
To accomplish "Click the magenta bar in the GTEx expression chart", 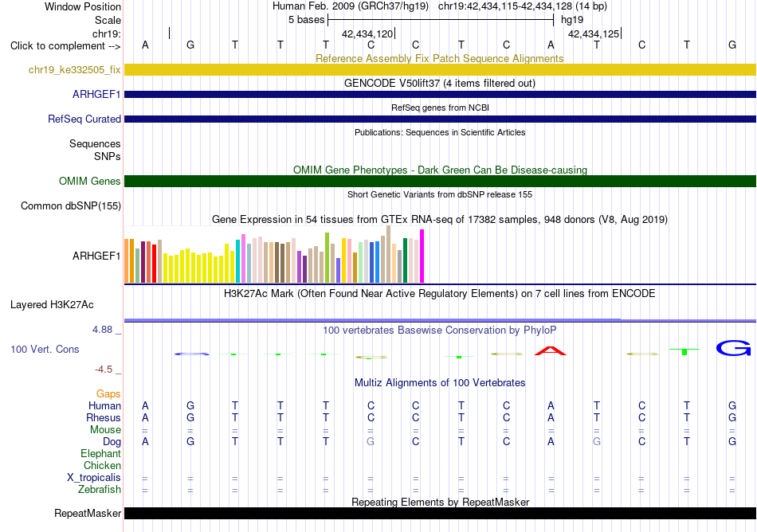I will [x=422, y=256].
